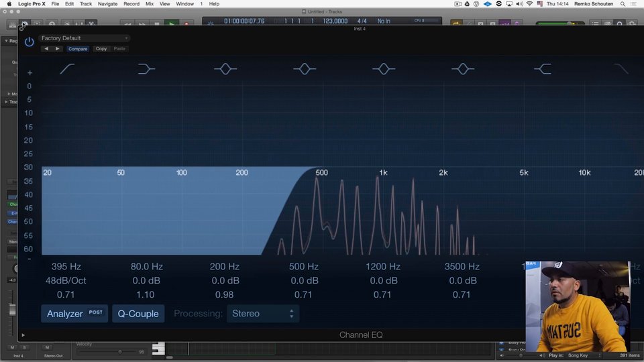The width and height of the screenshot is (644, 362).
Task: Toggle the yellow Cycle mode button
Action: (x=456, y=24)
